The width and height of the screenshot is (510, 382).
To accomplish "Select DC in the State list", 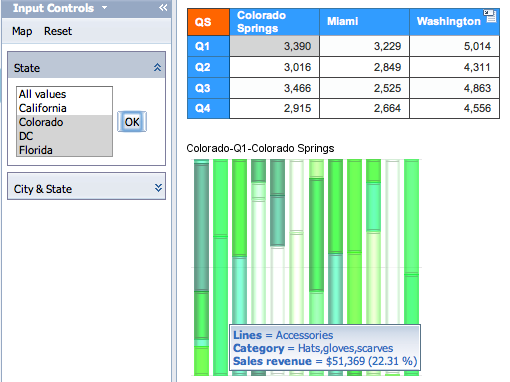I will pos(64,136).
